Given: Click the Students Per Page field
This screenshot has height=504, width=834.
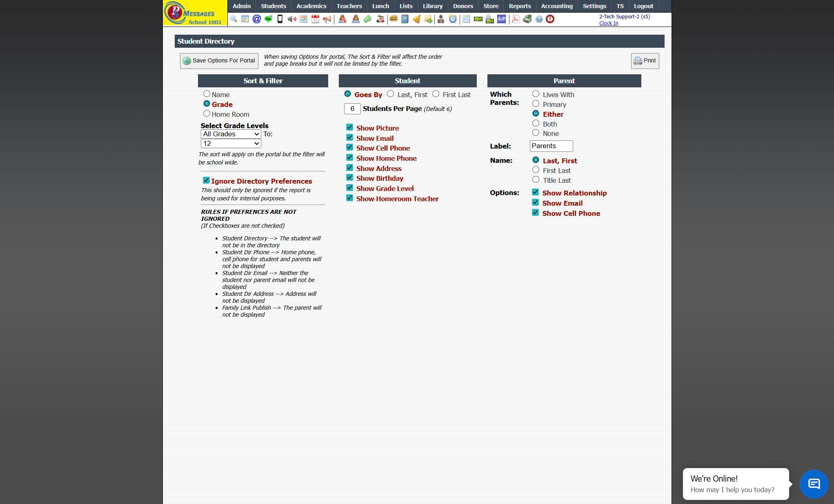Looking at the screenshot, I should [x=352, y=109].
